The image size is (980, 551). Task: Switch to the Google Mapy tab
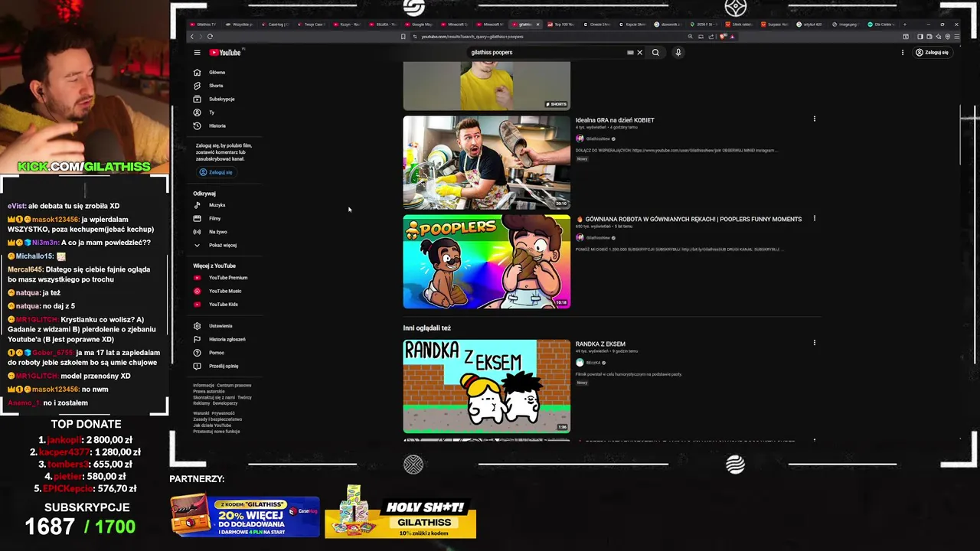point(420,24)
